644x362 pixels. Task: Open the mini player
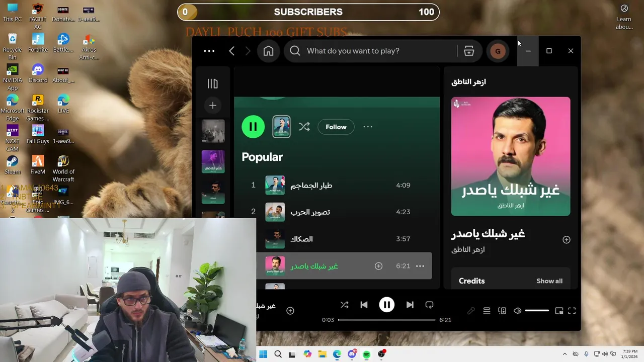[559, 311]
